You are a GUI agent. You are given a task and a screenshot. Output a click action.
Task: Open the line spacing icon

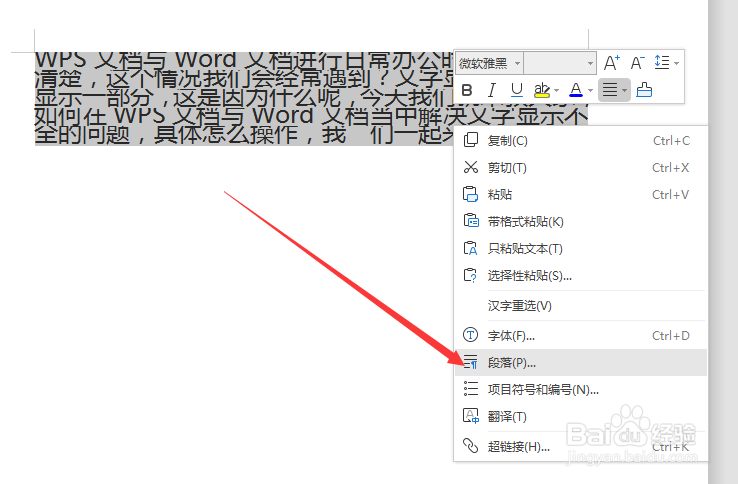click(x=662, y=62)
